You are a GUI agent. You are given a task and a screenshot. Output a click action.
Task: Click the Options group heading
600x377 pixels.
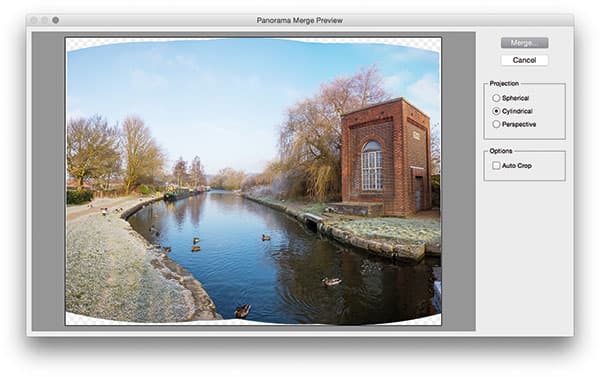click(x=501, y=151)
